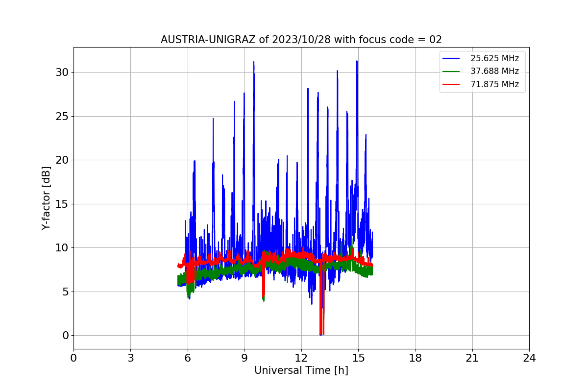
Task: Click y-axis tick label '30'
Action: [x=62, y=73]
